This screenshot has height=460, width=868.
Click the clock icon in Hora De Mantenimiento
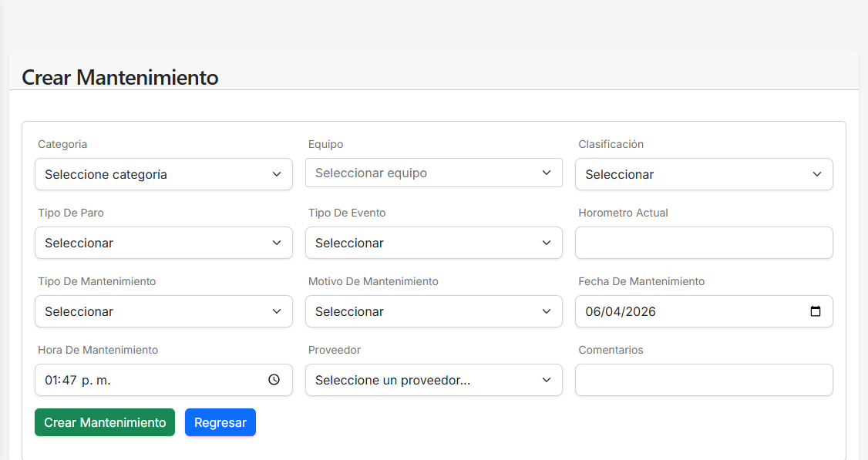click(274, 380)
